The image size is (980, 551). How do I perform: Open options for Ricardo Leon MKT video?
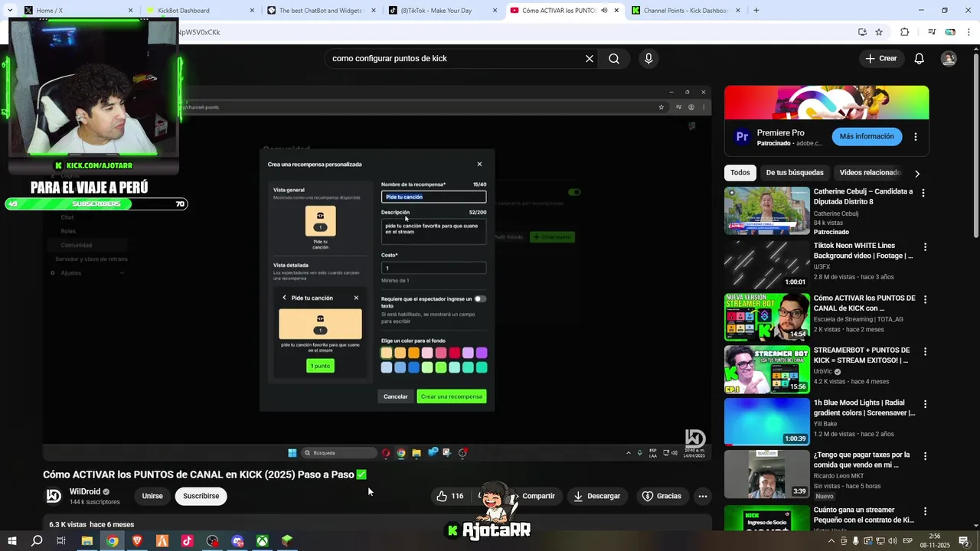pos(925,455)
